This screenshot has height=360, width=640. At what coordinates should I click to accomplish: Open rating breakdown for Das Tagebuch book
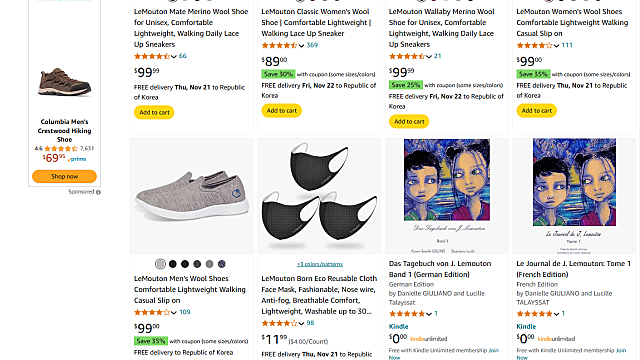pos(428,314)
